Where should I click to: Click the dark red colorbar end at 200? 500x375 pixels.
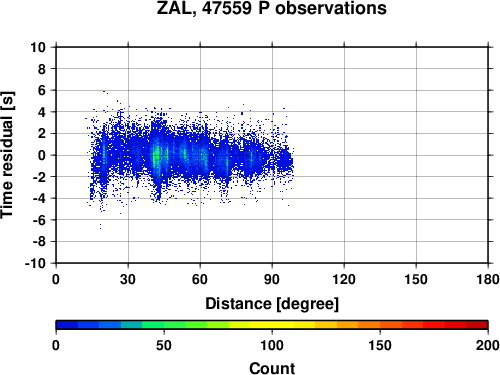click(477, 325)
